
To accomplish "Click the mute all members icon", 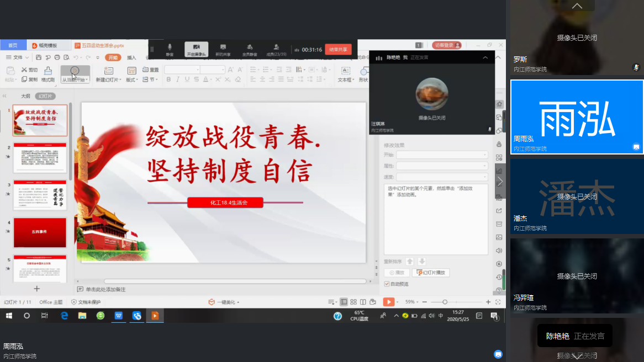I will coord(249,49).
